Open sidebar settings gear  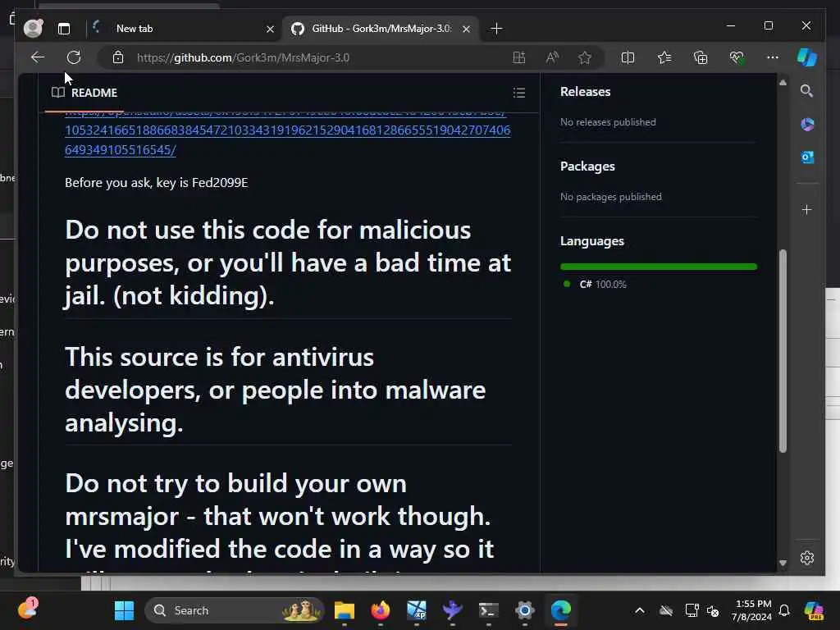pyautogui.click(x=807, y=558)
